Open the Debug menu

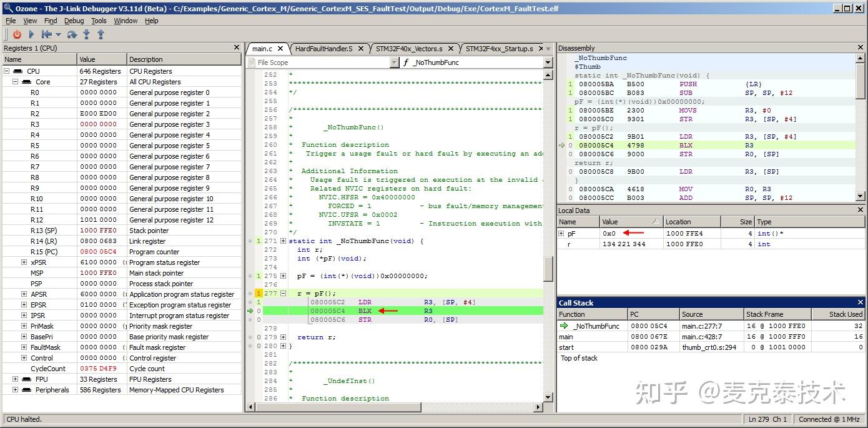tap(74, 21)
